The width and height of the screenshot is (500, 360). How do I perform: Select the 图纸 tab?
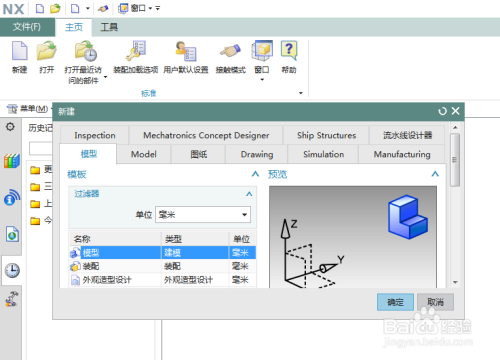pyautogui.click(x=199, y=154)
